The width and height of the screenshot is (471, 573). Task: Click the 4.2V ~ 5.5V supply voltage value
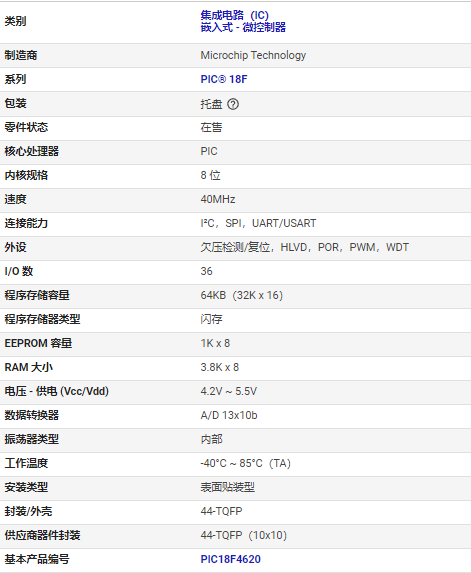tap(229, 391)
